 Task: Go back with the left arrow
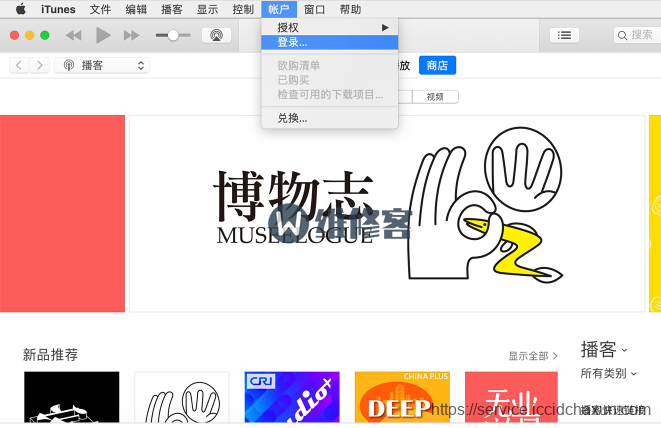click(x=19, y=65)
